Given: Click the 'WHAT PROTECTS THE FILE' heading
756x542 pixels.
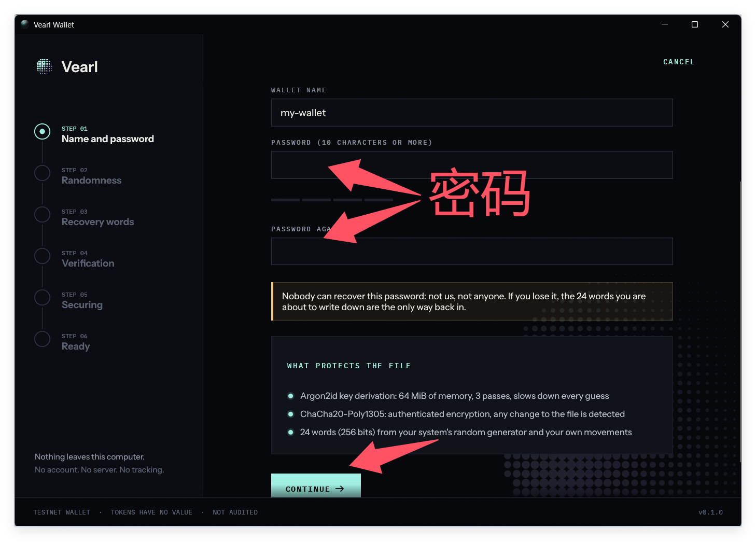Looking at the screenshot, I should click(x=349, y=366).
